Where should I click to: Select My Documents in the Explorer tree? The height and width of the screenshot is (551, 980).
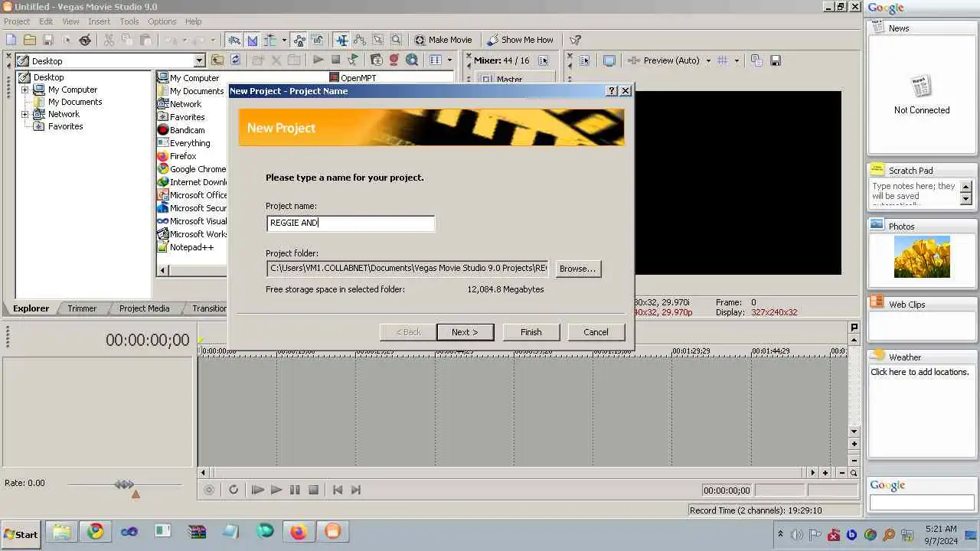[x=74, y=102]
